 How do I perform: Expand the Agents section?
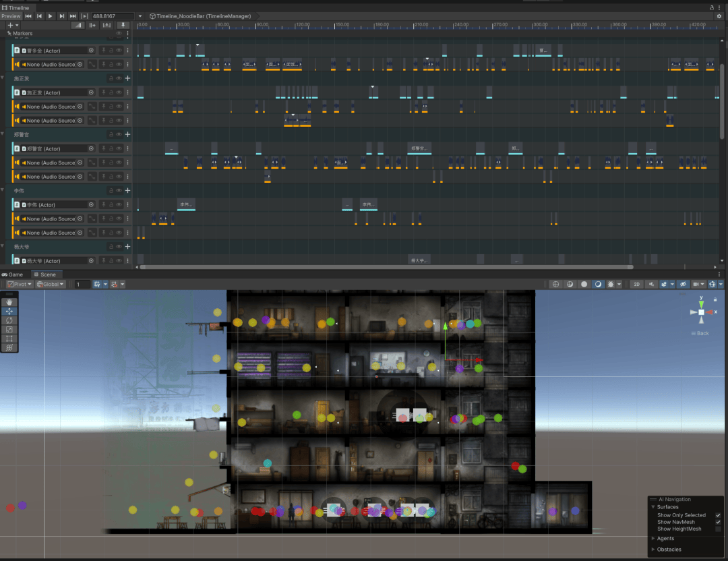(x=653, y=538)
